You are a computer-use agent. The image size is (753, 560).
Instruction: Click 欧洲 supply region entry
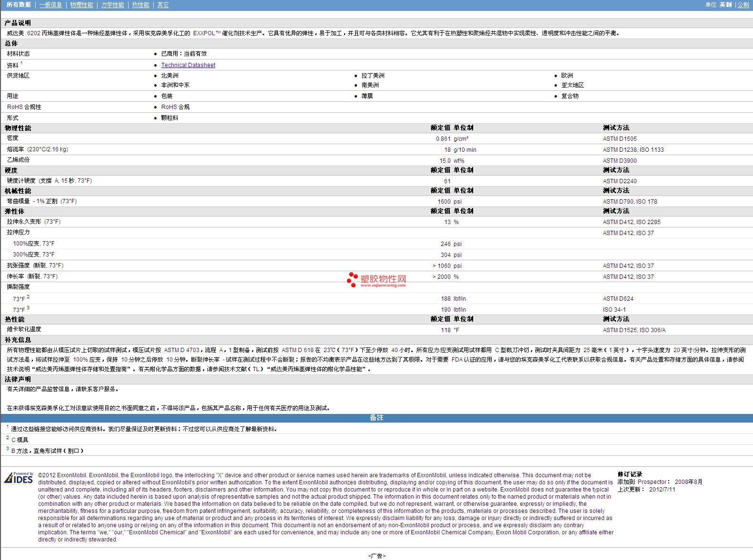pos(567,76)
